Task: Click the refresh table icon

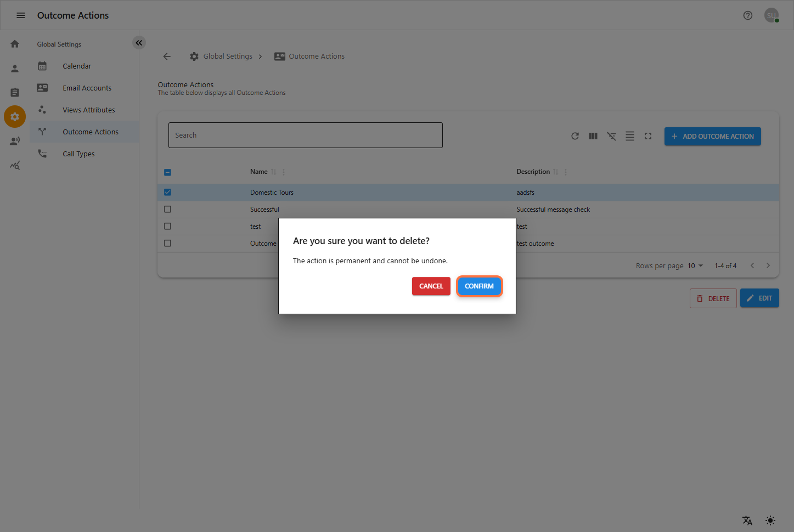Action: [575, 136]
